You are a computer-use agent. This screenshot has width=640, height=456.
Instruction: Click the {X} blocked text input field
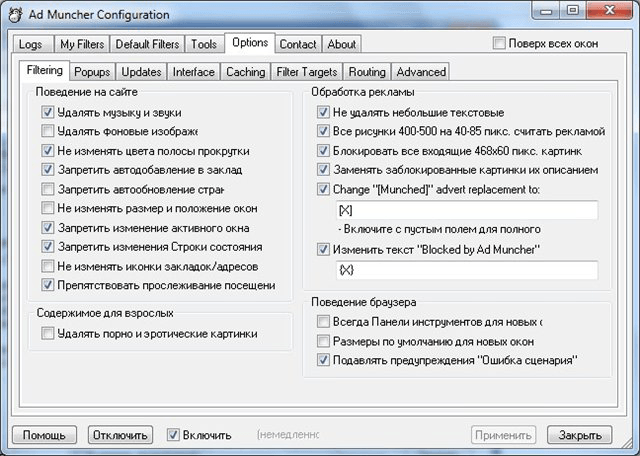point(467,270)
